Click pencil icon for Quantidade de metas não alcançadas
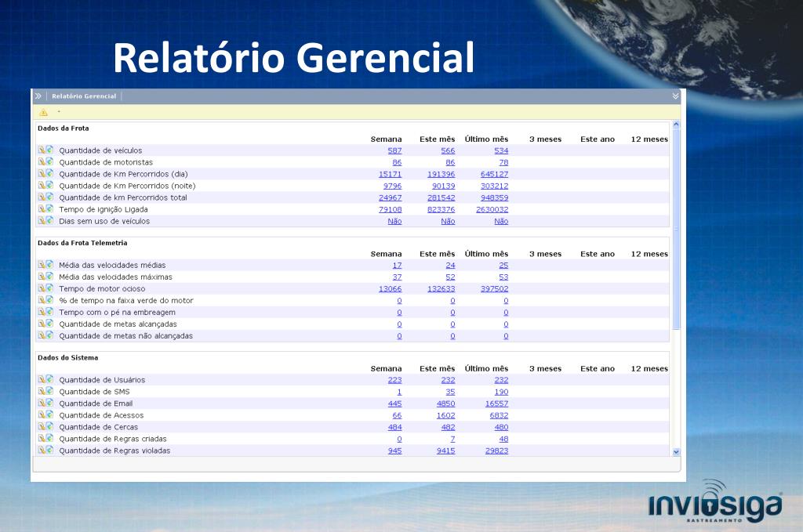 tap(42, 335)
